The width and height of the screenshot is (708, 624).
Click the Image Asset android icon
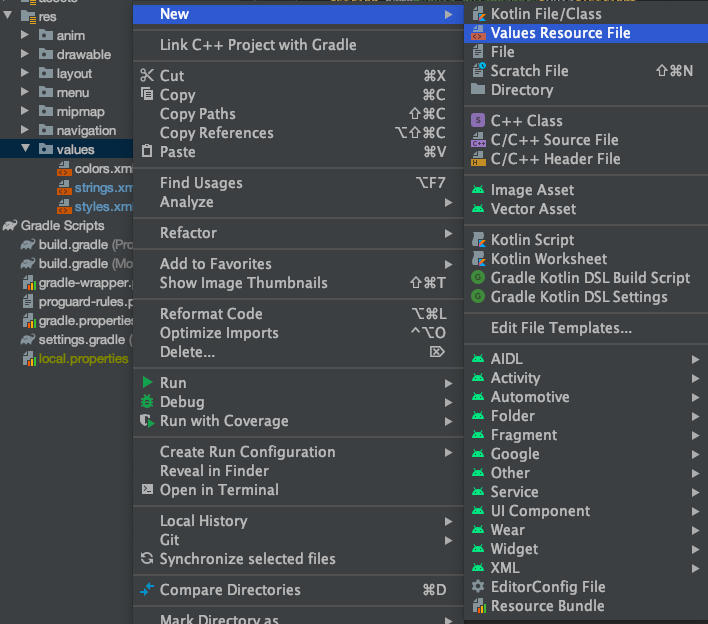[478, 190]
